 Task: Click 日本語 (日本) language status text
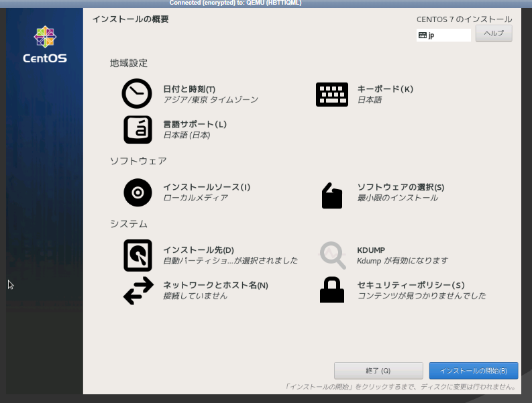point(187,135)
